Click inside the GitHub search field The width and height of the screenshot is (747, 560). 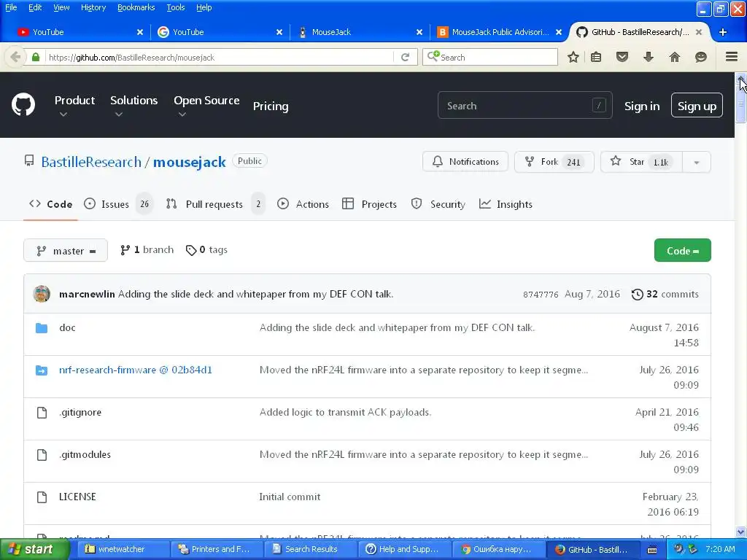(x=525, y=105)
